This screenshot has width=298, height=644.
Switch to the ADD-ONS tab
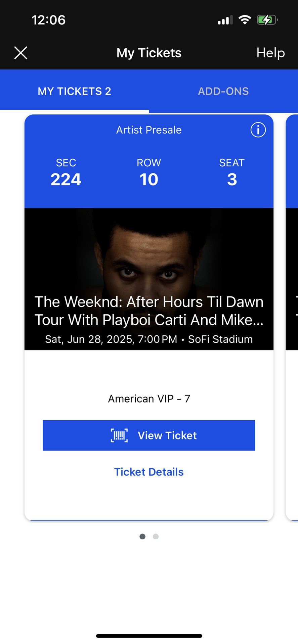point(223,91)
